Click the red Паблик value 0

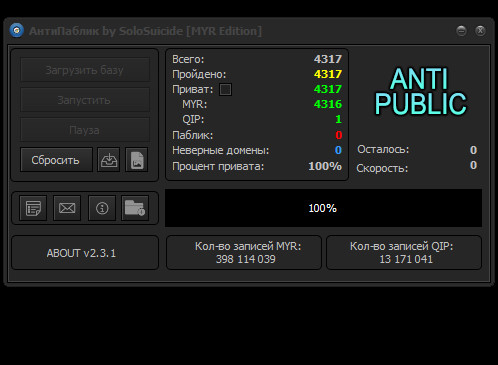(339, 135)
